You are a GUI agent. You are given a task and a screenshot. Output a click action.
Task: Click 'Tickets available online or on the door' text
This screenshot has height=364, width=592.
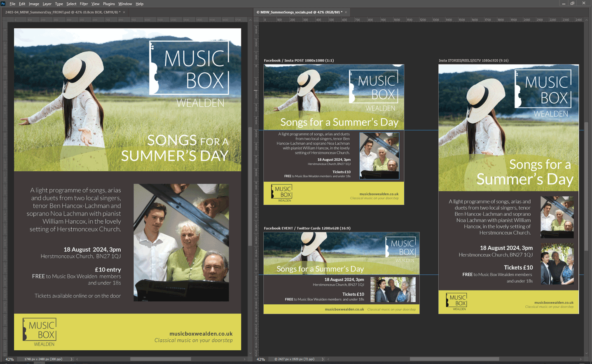pos(77,296)
